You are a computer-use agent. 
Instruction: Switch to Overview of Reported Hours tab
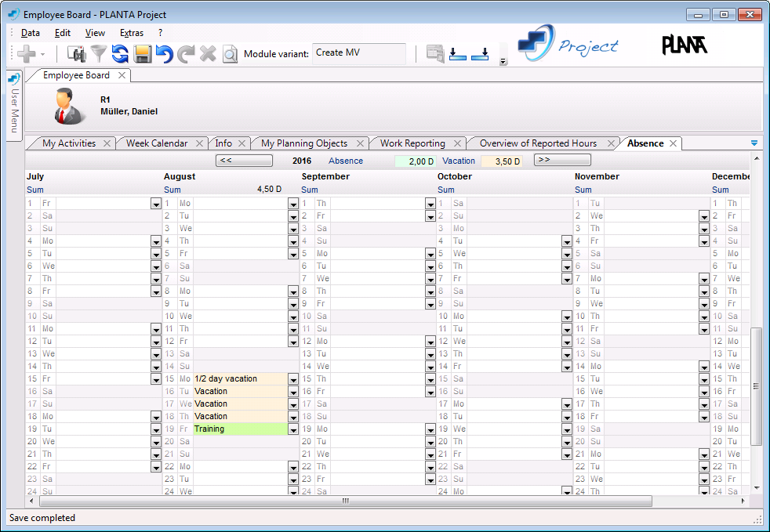coord(538,143)
